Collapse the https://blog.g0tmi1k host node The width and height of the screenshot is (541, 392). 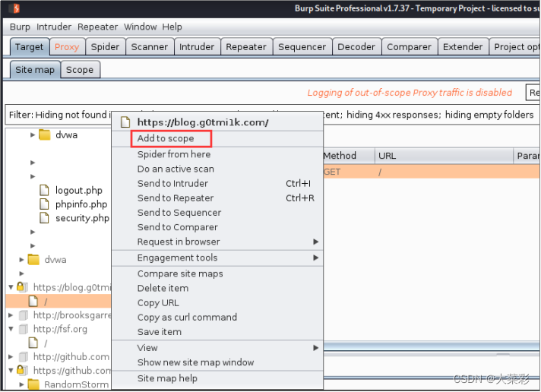point(11,287)
